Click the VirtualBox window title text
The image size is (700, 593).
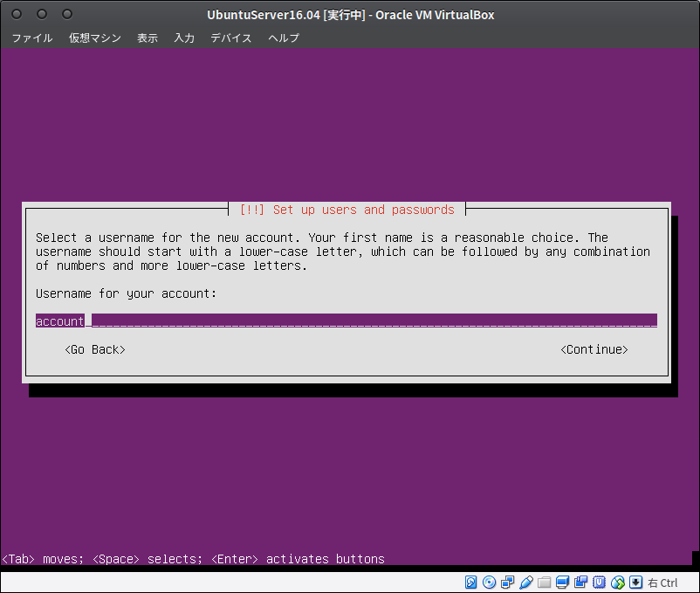(x=351, y=15)
